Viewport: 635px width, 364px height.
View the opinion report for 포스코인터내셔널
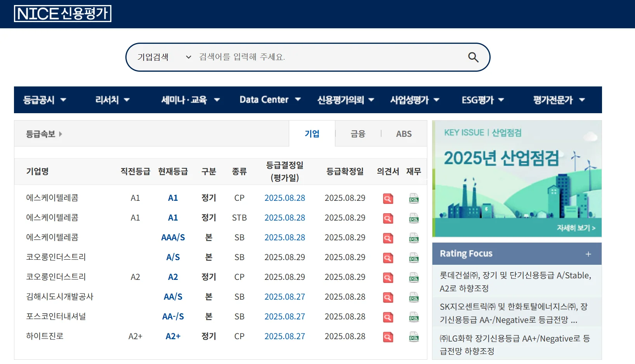(x=387, y=317)
